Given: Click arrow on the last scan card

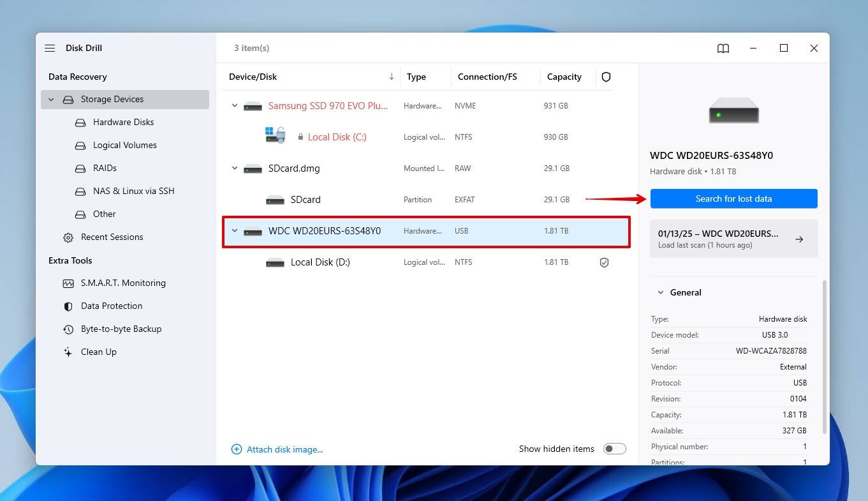Looking at the screenshot, I should pyautogui.click(x=799, y=239).
